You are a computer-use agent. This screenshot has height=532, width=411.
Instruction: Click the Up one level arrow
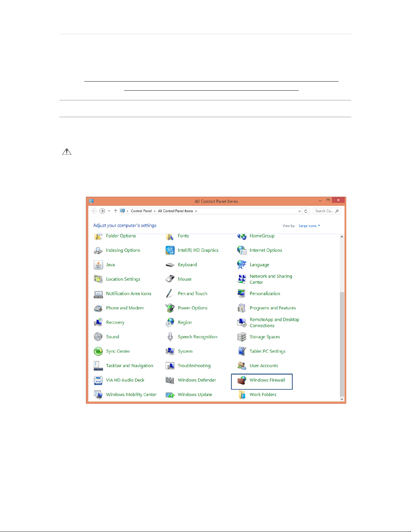pyautogui.click(x=115, y=211)
